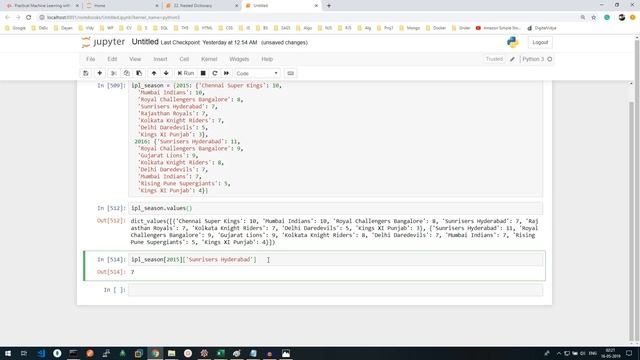The image size is (640, 360).
Task: Open the notification center icon
Action: [x=629, y=353]
